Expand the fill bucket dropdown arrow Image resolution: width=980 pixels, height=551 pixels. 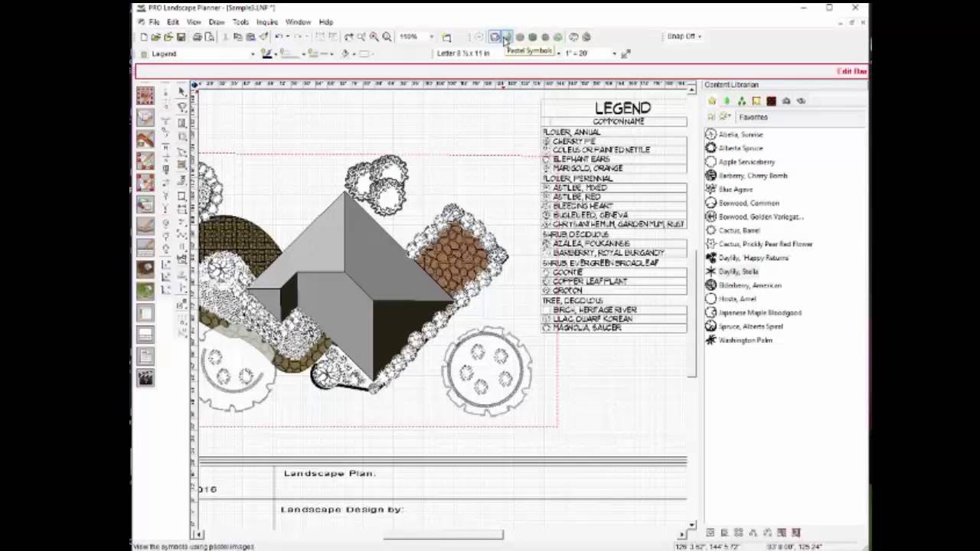tap(354, 54)
